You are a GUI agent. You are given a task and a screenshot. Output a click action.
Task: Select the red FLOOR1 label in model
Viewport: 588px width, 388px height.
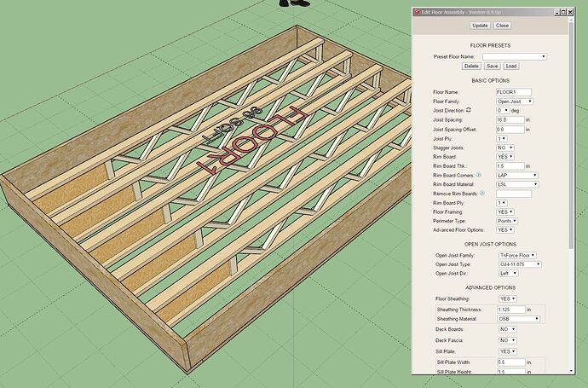252,141
